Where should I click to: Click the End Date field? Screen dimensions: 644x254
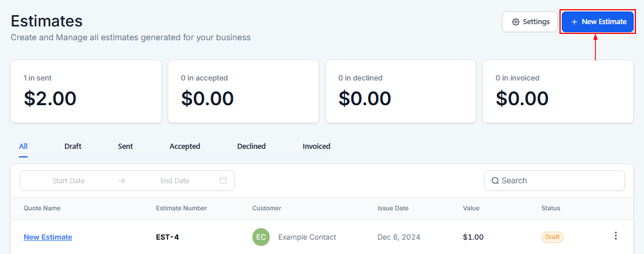(175, 180)
